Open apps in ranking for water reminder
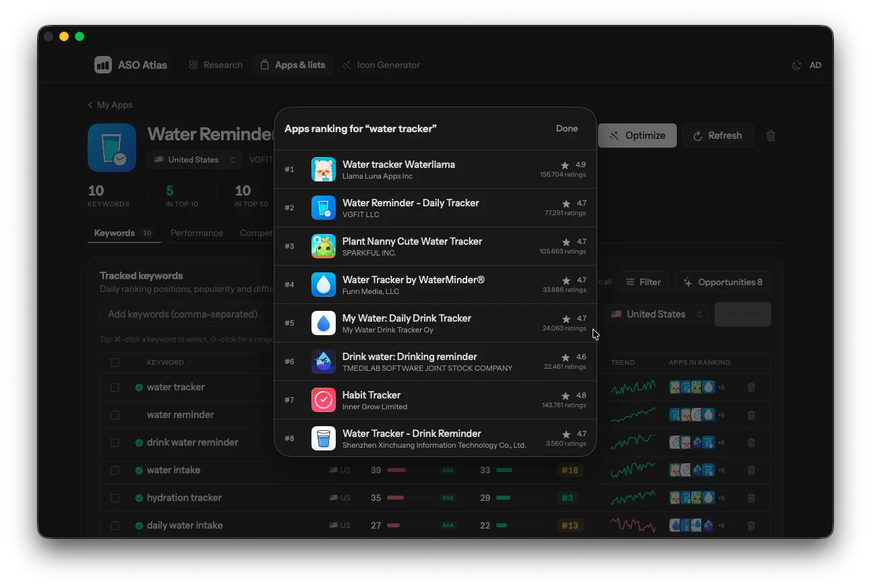871x588 pixels. pos(697,415)
